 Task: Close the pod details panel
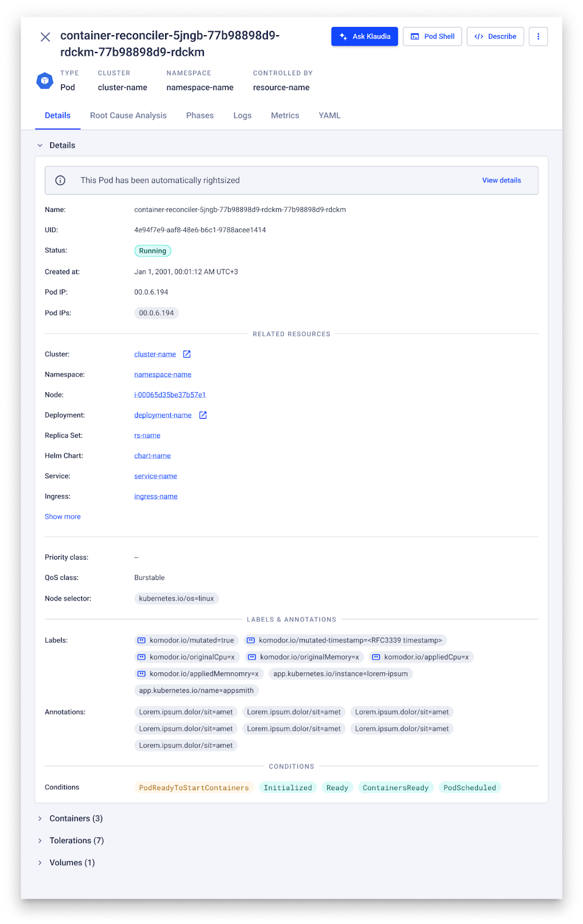[x=45, y=38]
